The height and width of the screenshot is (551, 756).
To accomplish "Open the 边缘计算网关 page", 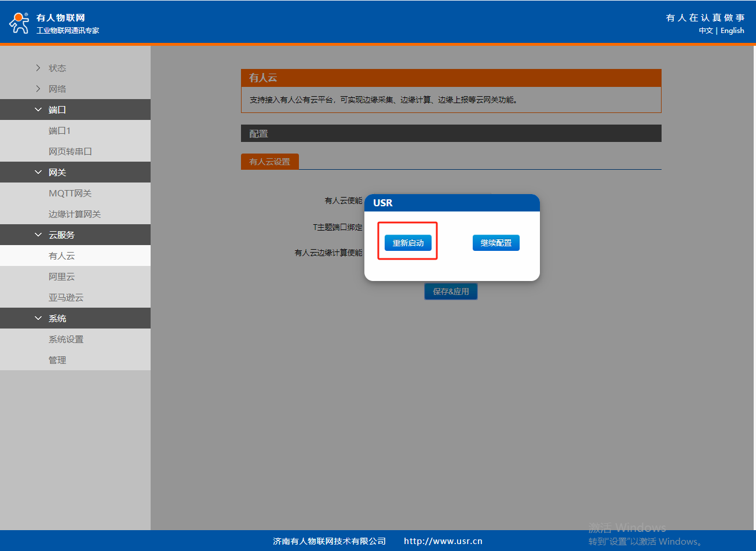I will (x=75, y=214).
